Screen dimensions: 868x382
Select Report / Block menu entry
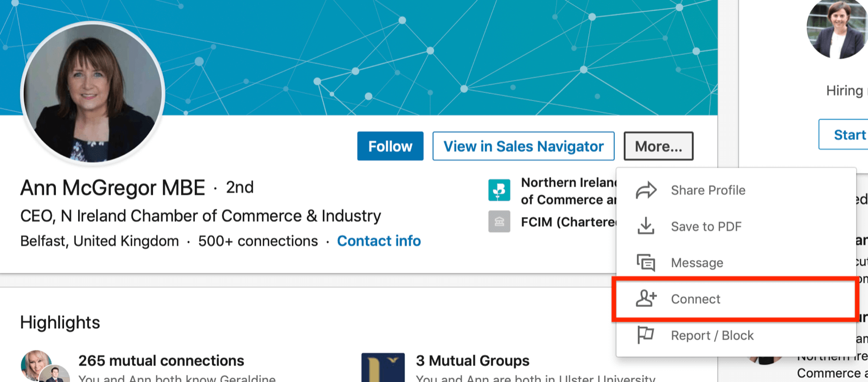[712, 336]
